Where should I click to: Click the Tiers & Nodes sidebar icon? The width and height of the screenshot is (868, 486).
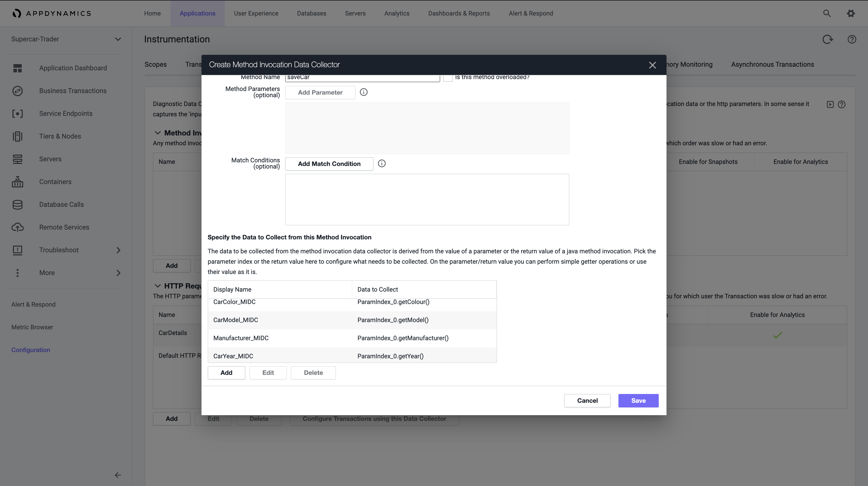tap(18, 136)
